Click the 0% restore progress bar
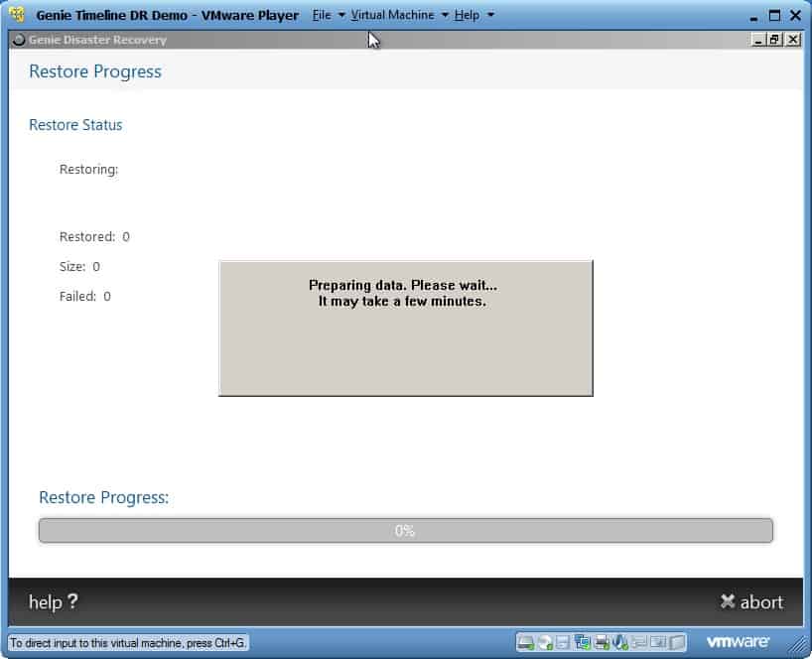812x659 pixels. click(x=406, y=531)
